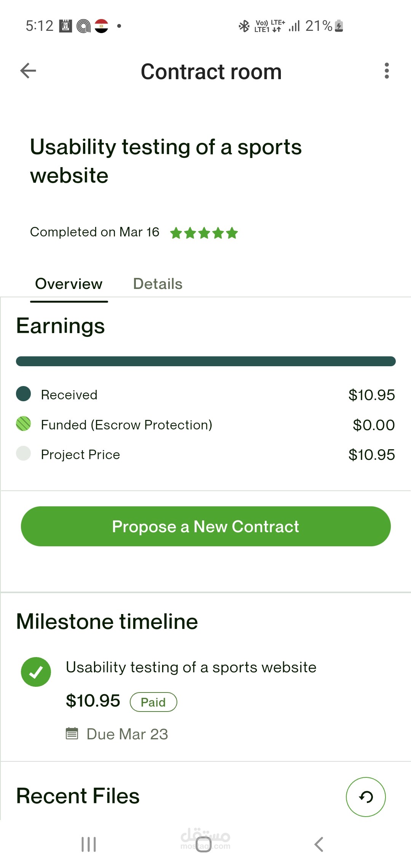Image resolution: width=411 pixels, height=868 pixels.
Task: Open the three-dot overflow menu
Action: (387, 71)
